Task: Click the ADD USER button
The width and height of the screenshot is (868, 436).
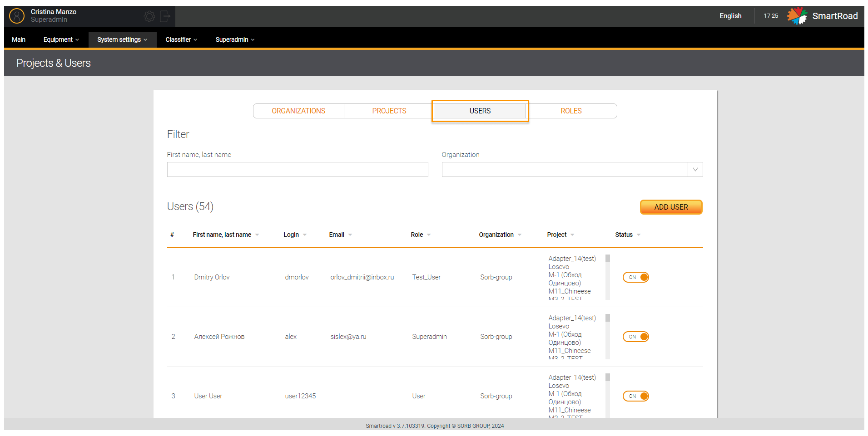Action: point(671,207)
